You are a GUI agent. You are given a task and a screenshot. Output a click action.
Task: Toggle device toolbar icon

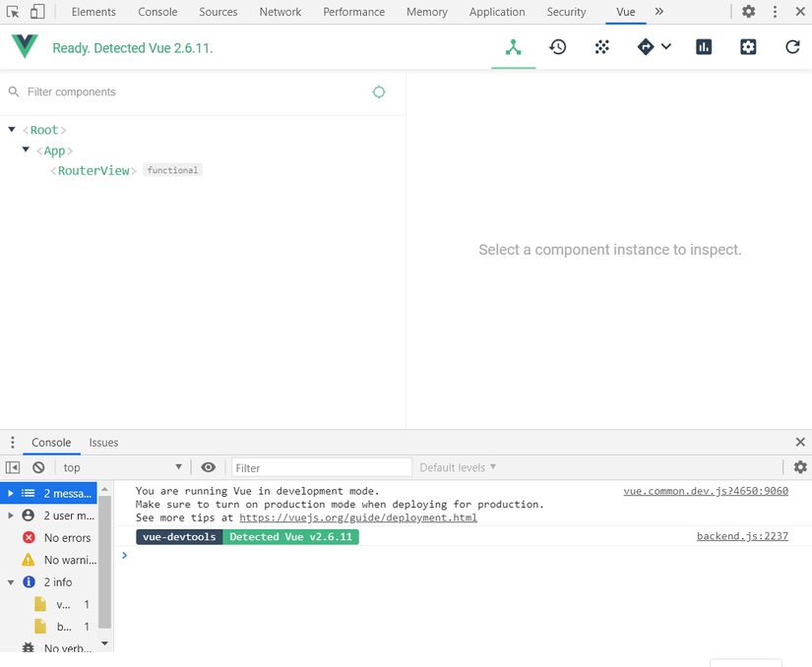point(37,12)
